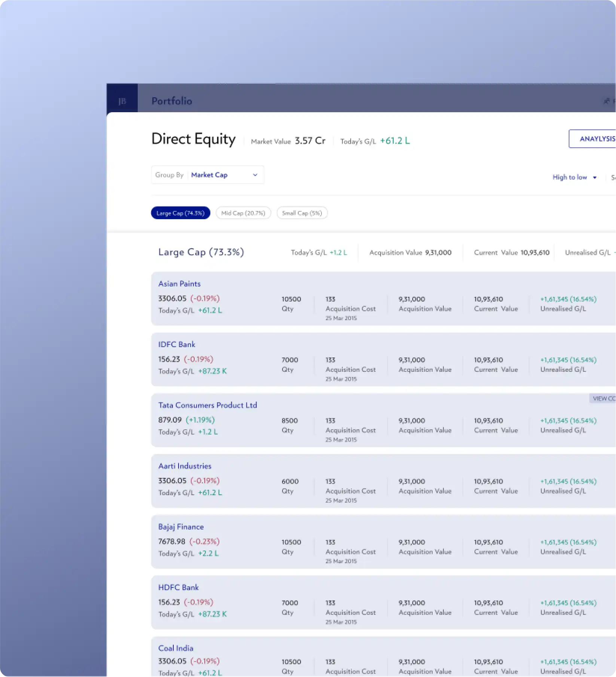Click Coal India price 3306.05

(x=172, y=661)
